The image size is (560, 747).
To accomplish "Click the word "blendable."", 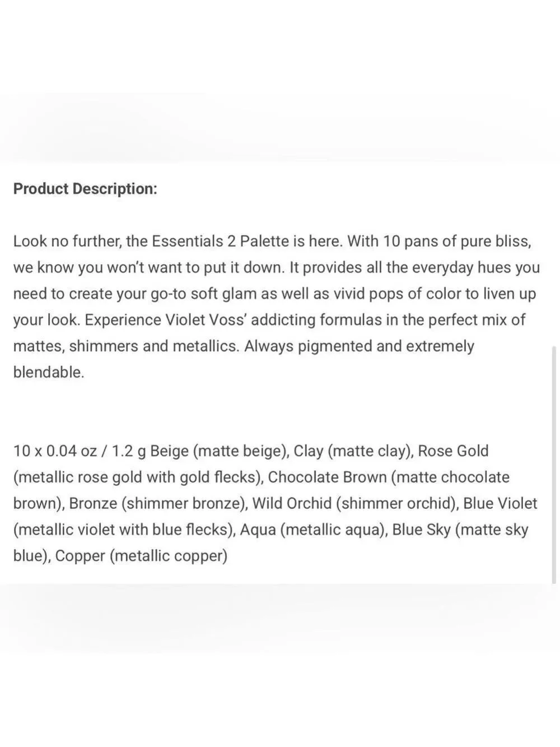I will pos(49,372).
